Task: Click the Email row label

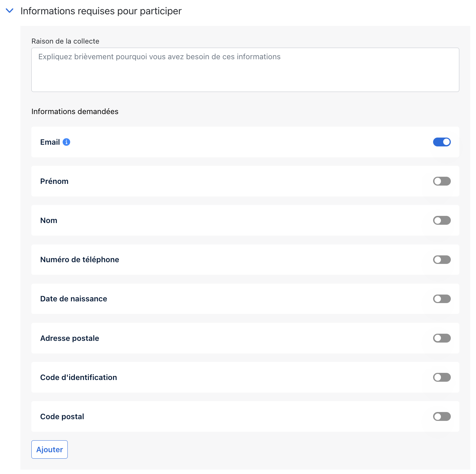Action: [50, 142]
